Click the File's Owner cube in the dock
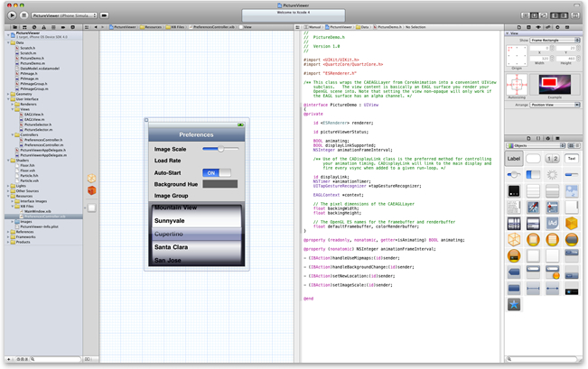 coord(91,178)
